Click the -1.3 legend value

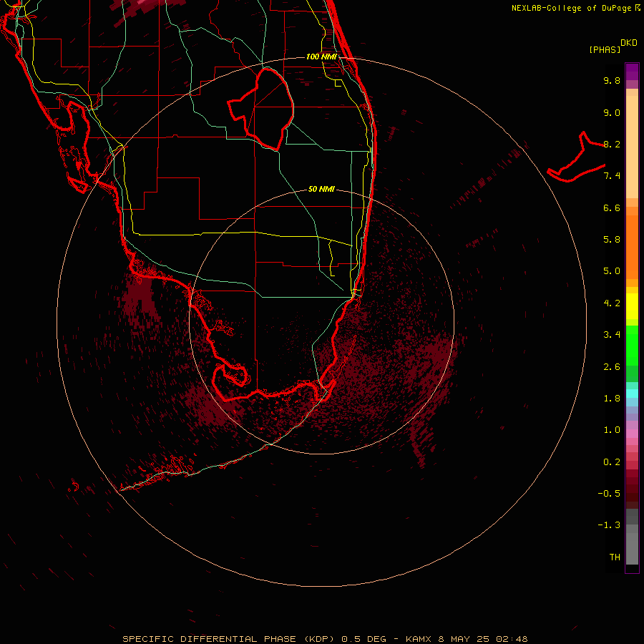click(609, 525)
